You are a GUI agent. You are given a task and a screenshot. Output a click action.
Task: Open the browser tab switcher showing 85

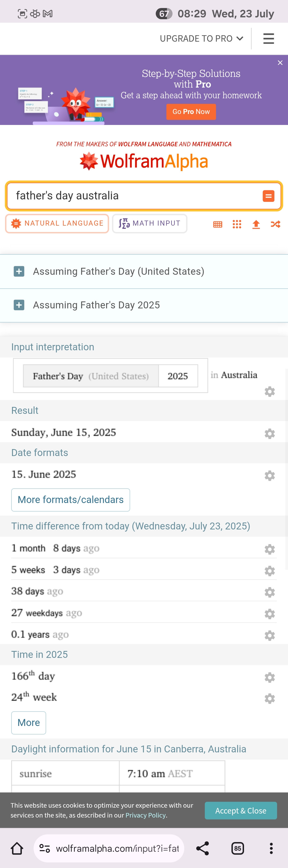coord(238,848)
